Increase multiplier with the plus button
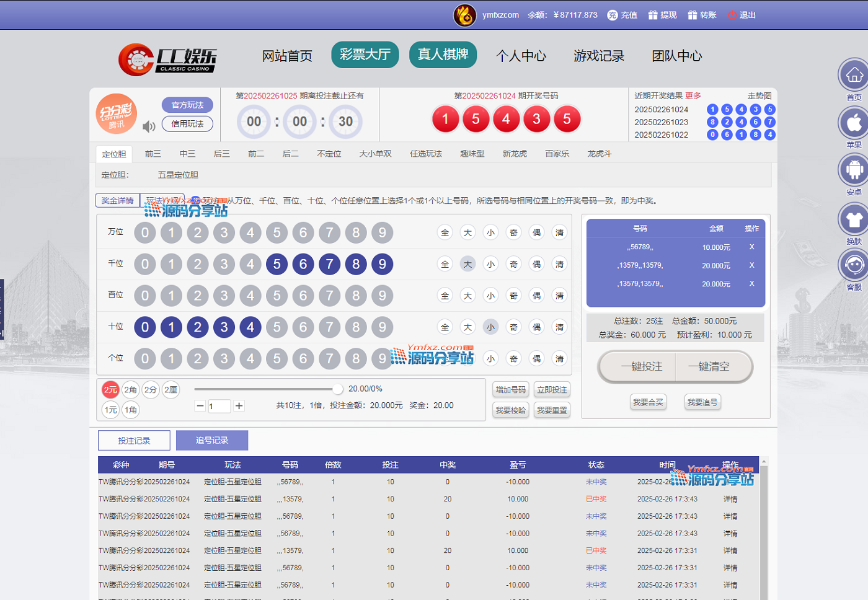Image resolution: width=868 pixels, height=600 pixels. 239,406
